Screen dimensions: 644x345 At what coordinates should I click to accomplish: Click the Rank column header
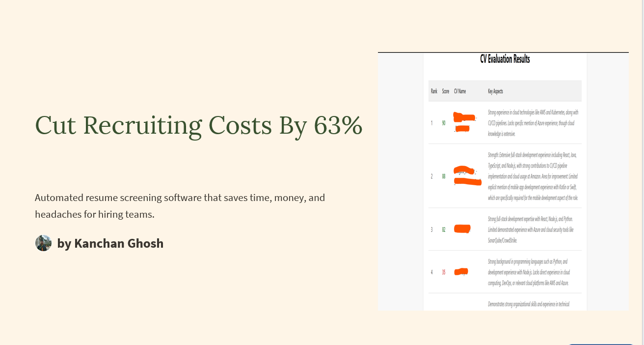tap(434, 91)
